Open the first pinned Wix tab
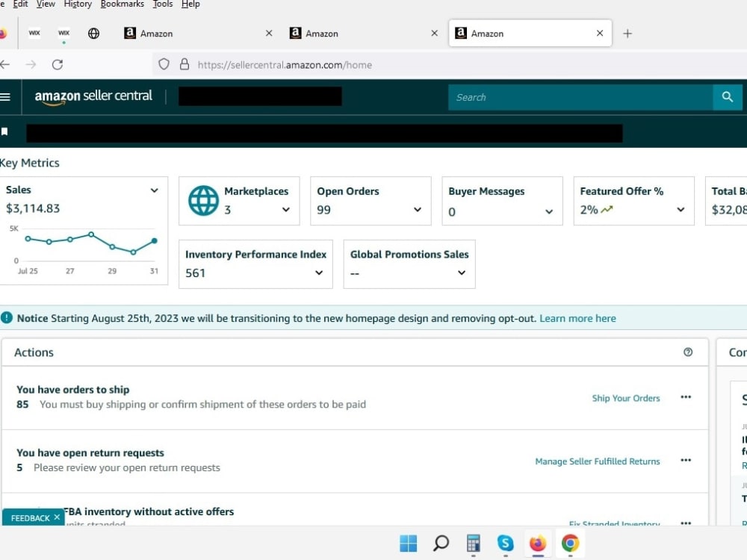747x560 pixels. 34,33
